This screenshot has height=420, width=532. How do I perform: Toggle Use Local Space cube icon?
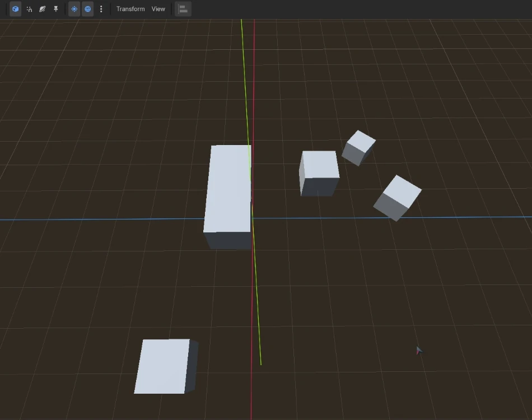pyautogui.click(x=15, y=9)
